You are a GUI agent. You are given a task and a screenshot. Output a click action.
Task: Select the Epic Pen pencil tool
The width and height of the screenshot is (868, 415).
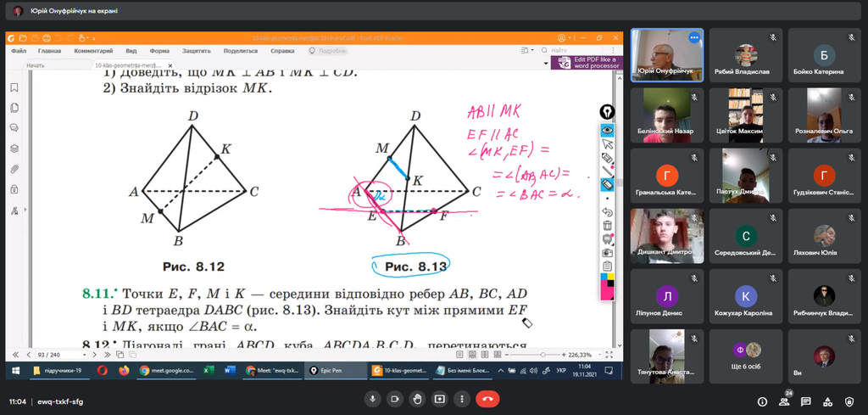[x=607, y=158]
